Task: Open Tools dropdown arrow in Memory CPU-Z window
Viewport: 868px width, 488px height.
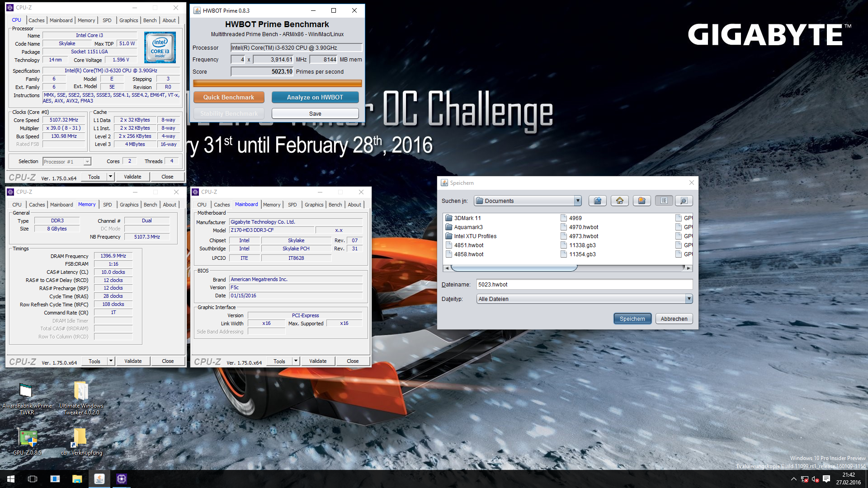Action: [x=111, y=361]
